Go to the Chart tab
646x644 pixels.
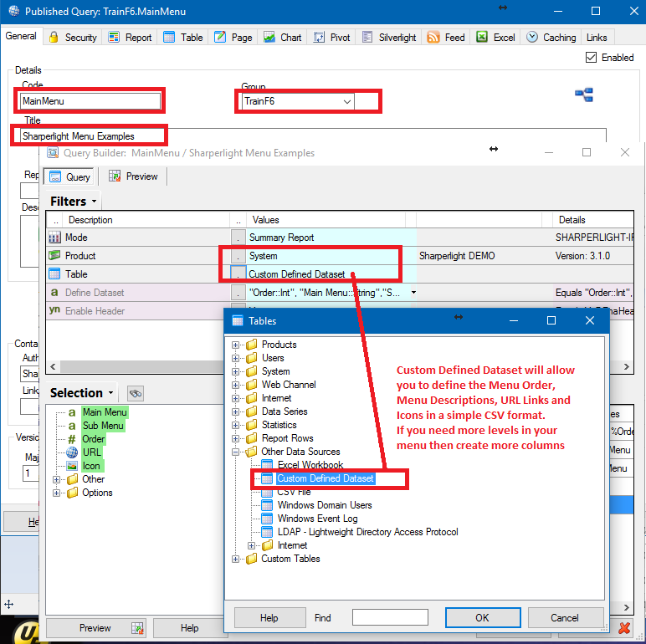pos(282,38)
